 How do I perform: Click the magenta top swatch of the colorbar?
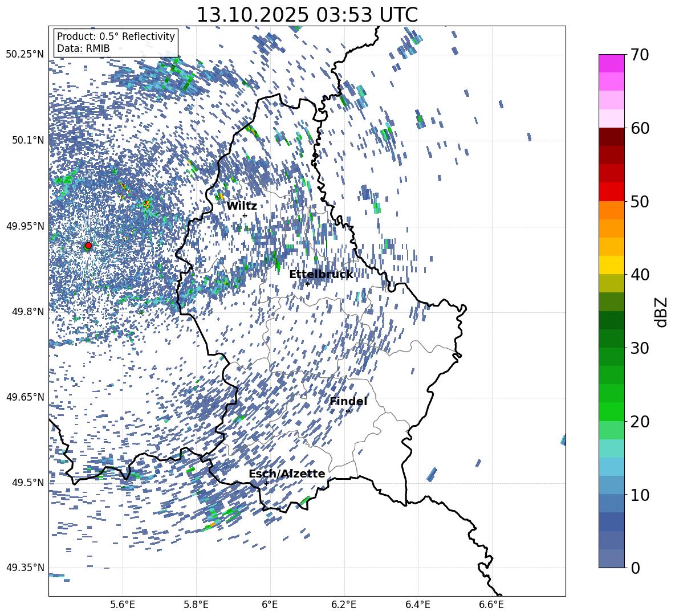point(611,64)
